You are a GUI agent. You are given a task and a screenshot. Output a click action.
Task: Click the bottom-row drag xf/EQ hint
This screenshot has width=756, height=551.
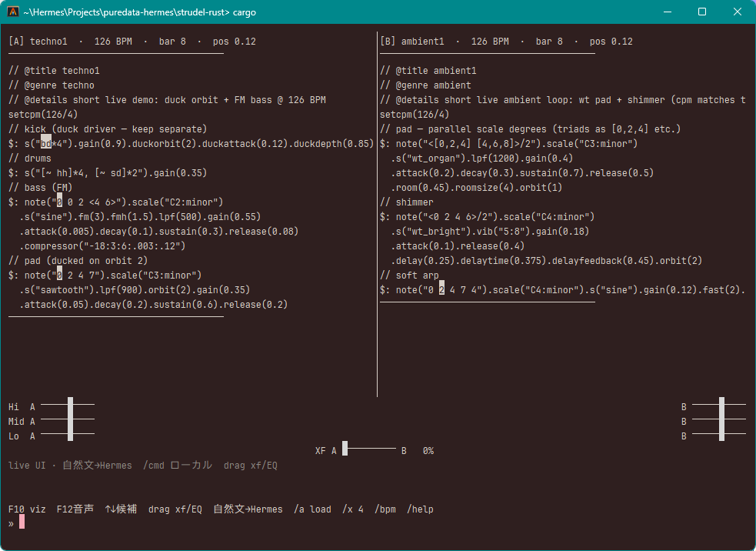click(x=175, y=509)
